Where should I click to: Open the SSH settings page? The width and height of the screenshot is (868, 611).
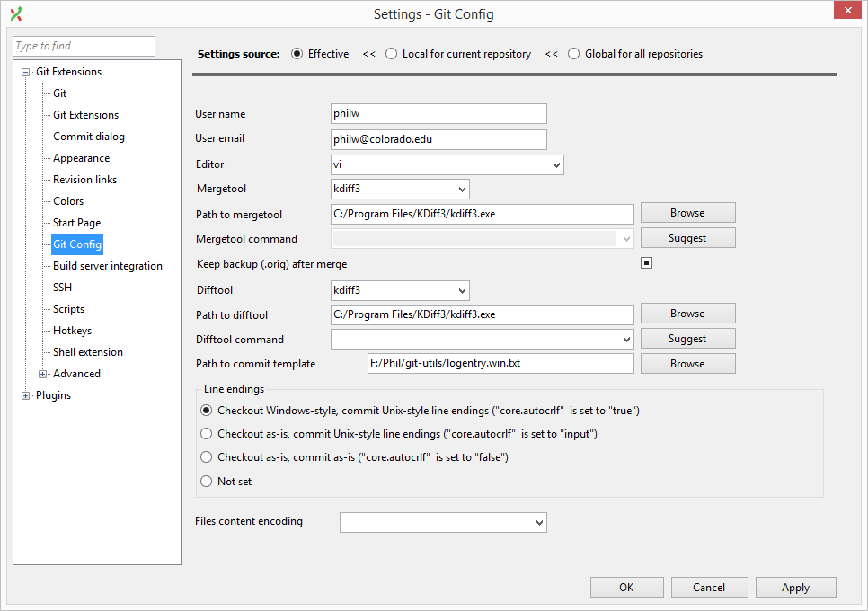coord(63,288)
